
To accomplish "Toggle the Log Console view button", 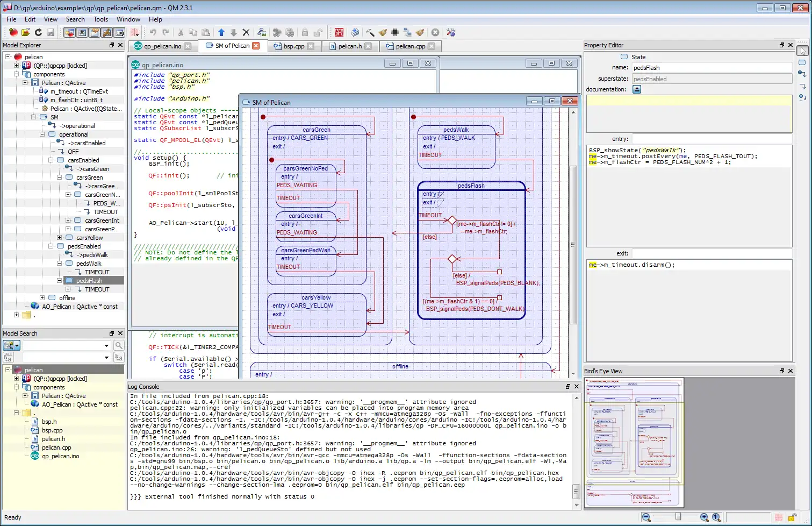I will pyautogui.click(x=119, y=33).
